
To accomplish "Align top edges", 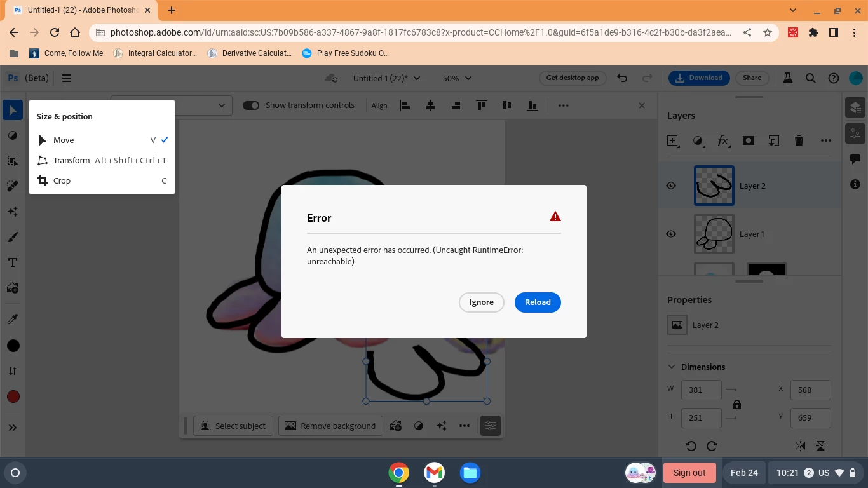I will point(482,105).
